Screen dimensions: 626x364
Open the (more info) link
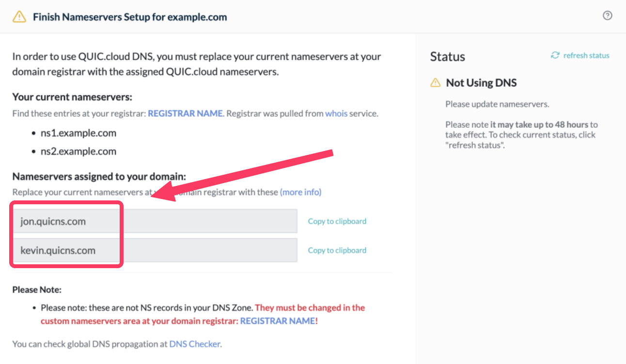point(300,192)
